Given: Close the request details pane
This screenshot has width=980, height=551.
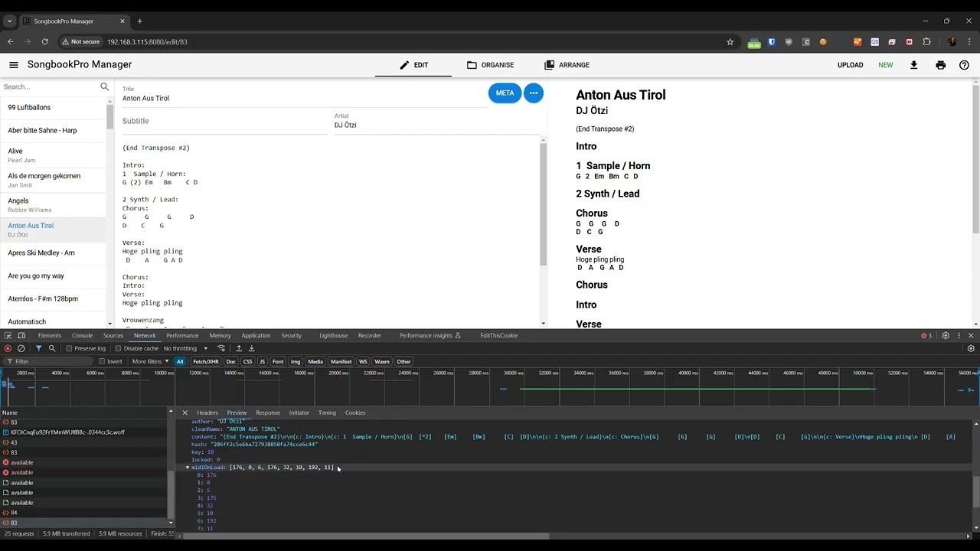Looking at the screenshot, I should pos(185,412).
